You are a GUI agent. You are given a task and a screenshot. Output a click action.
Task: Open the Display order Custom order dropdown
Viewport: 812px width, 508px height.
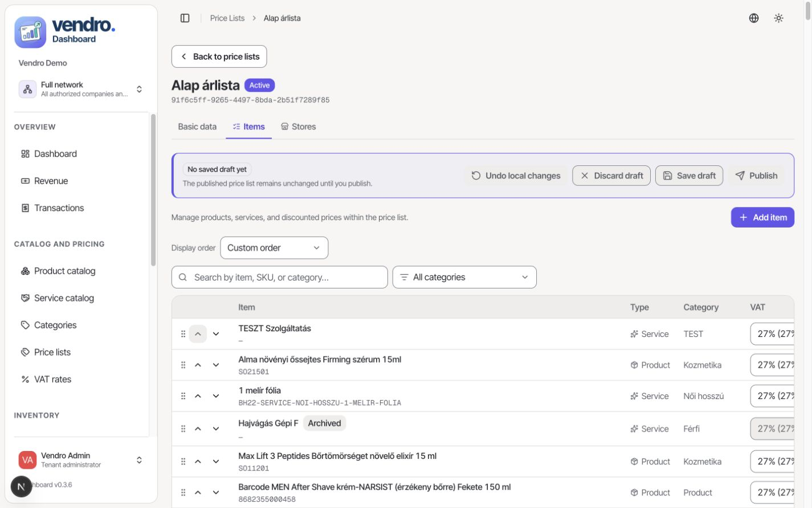point(274,248)
